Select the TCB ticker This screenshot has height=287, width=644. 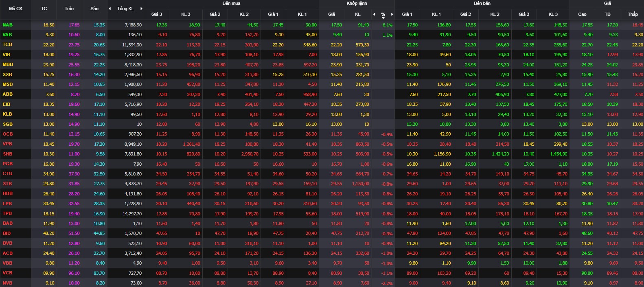click(7, 44)
